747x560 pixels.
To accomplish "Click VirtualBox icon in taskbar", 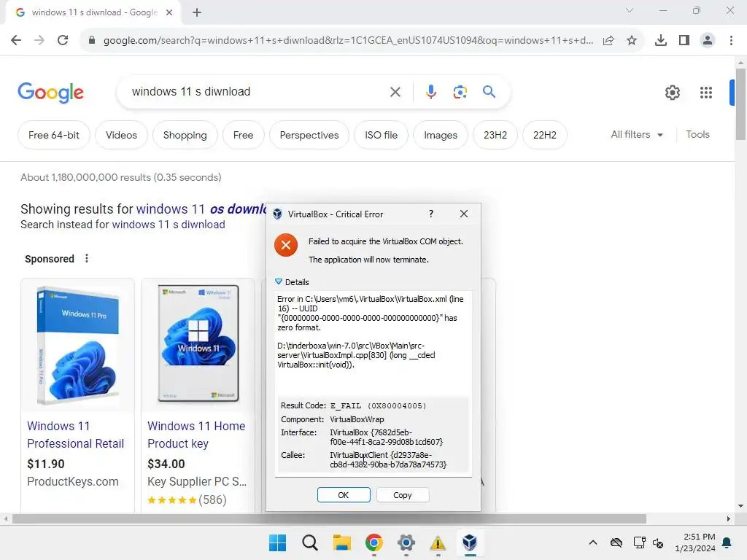I will pyautogui.click(x=470, y=542).
